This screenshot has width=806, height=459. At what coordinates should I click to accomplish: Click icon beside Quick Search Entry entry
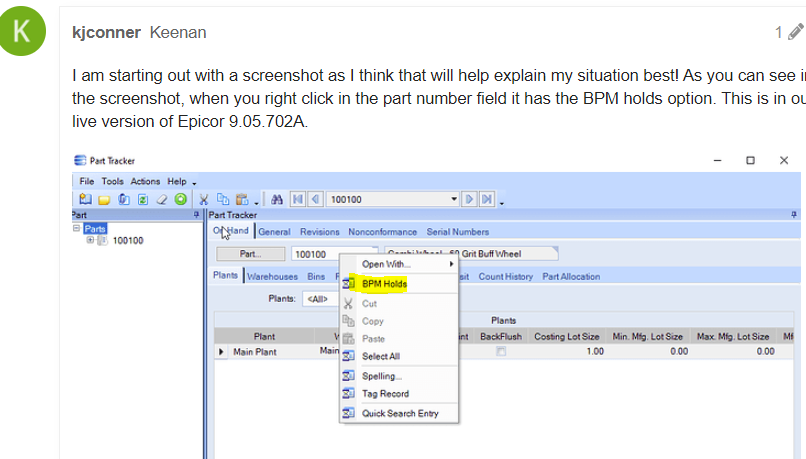[349, 413]
